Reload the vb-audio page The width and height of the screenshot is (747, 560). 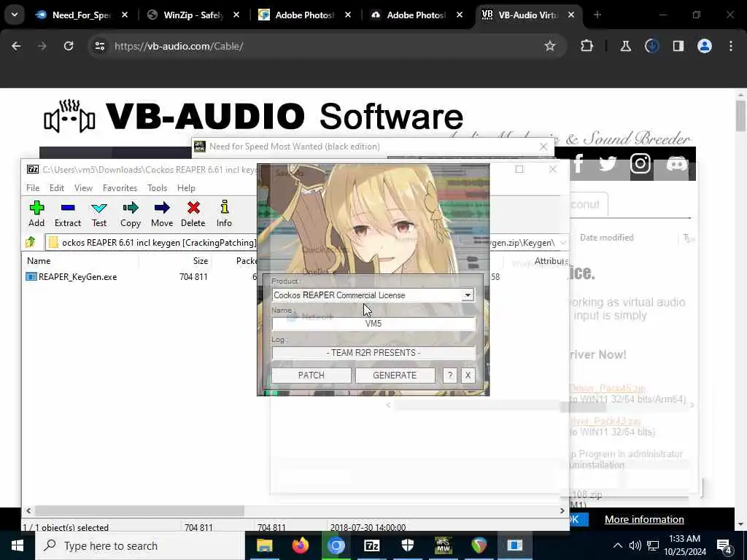click(x=69, y=46)
